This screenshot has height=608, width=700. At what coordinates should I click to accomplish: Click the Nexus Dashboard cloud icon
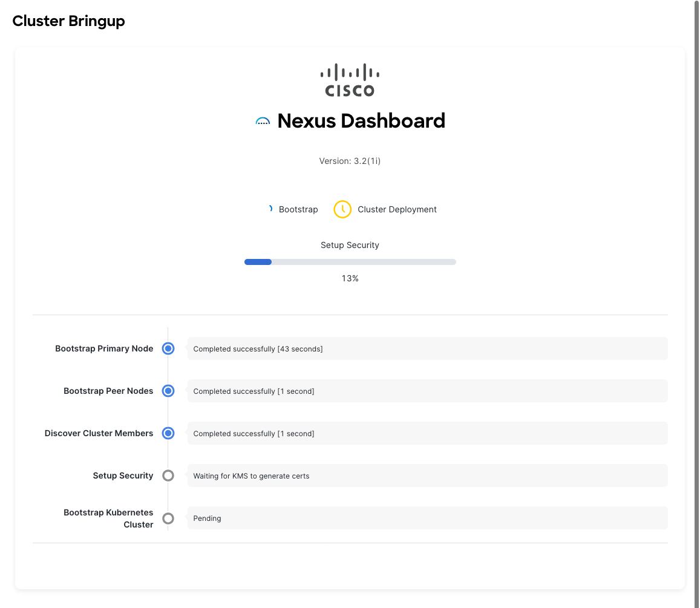point(263,121)
